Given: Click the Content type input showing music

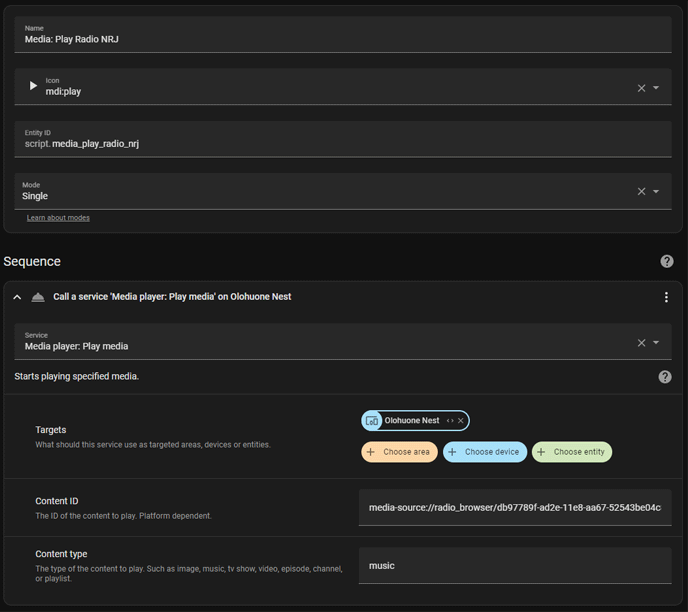Looking at the screenshot, I should coord(515,565).
